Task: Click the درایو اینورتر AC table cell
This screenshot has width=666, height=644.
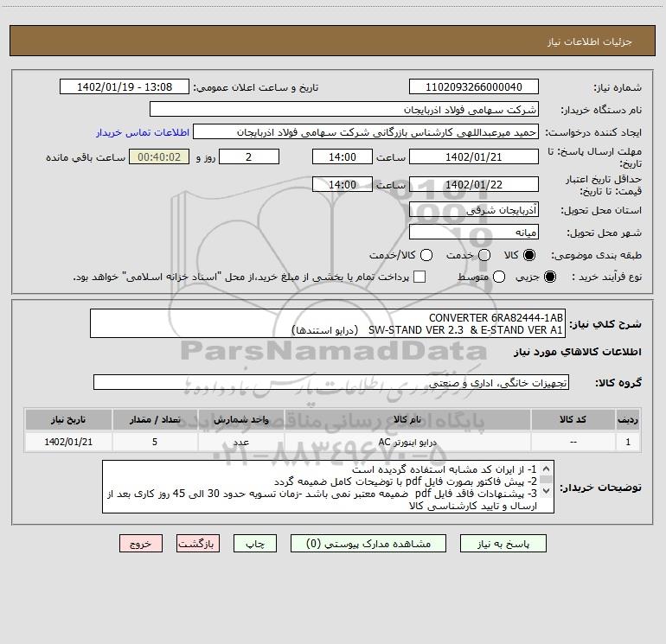Action: tap(407, 442)
